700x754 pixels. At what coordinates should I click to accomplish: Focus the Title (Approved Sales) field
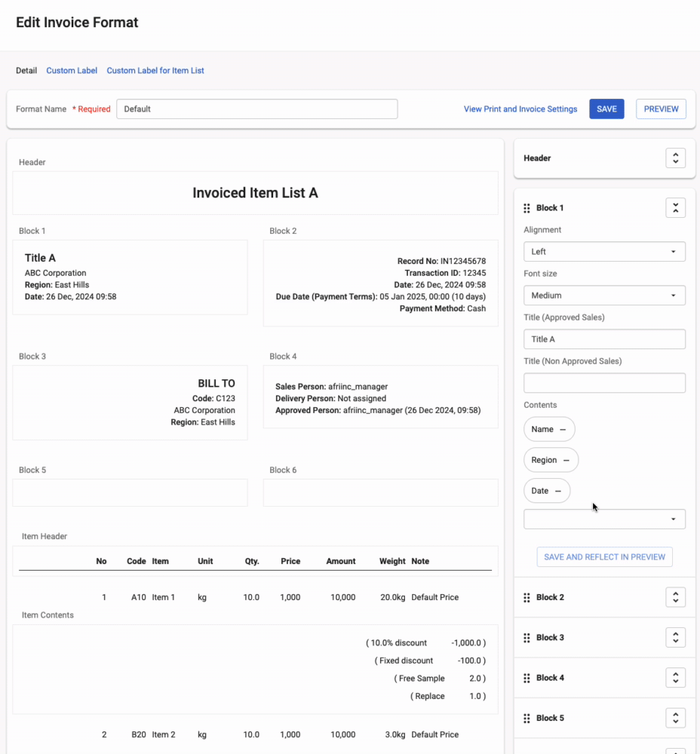(x=604, y=339)
